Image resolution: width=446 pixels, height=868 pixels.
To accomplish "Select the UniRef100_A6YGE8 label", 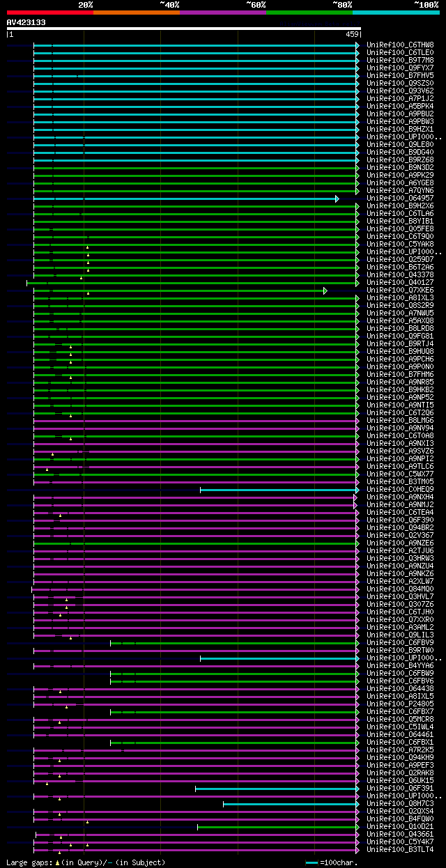I will point(400,183).
